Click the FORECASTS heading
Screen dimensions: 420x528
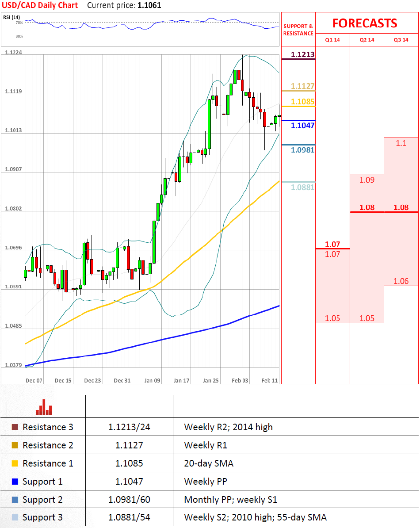[x=365, y=23]
